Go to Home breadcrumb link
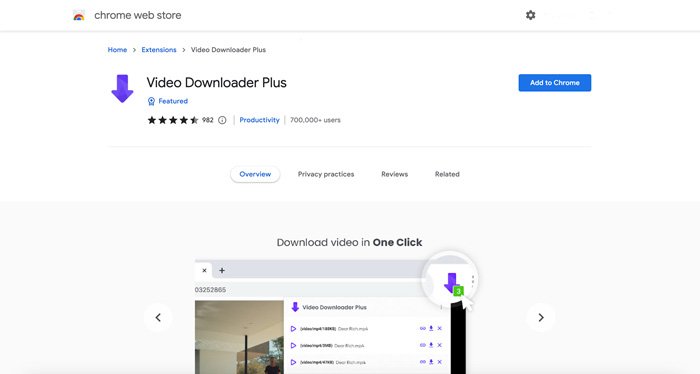The width and height of the screenshot is (700, 374). pyautogui.click(x=117, y=50)
